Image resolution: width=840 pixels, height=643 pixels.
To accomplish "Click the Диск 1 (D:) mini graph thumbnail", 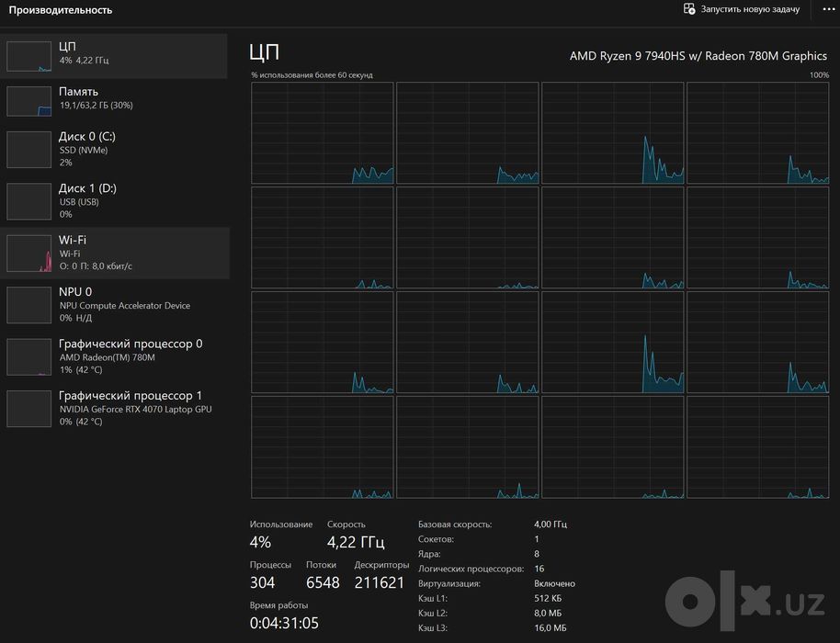I will pyautogui.click(x=28, y=201).
